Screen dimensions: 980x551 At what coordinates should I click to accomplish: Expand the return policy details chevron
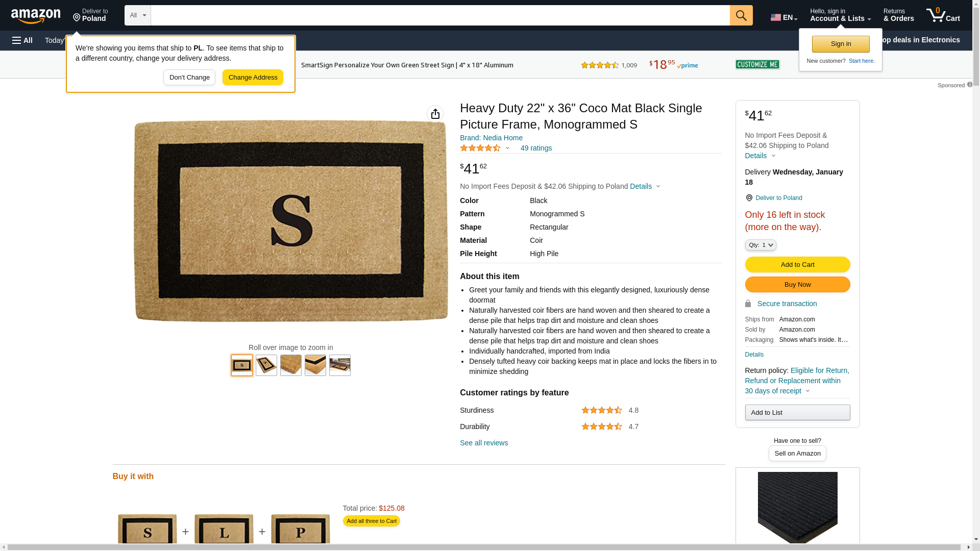(807, 391)
